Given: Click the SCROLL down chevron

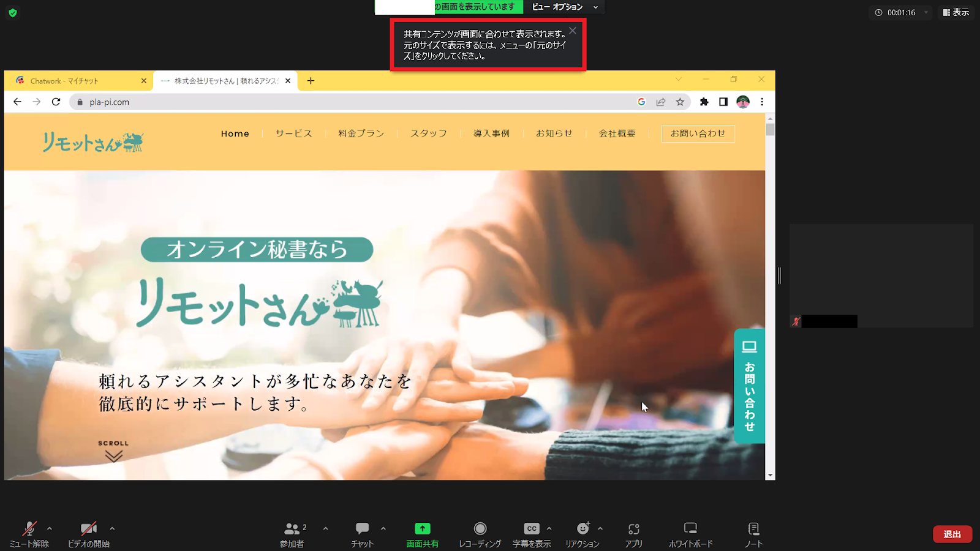Looking at the screenshot, I should [x=113, y=456].
